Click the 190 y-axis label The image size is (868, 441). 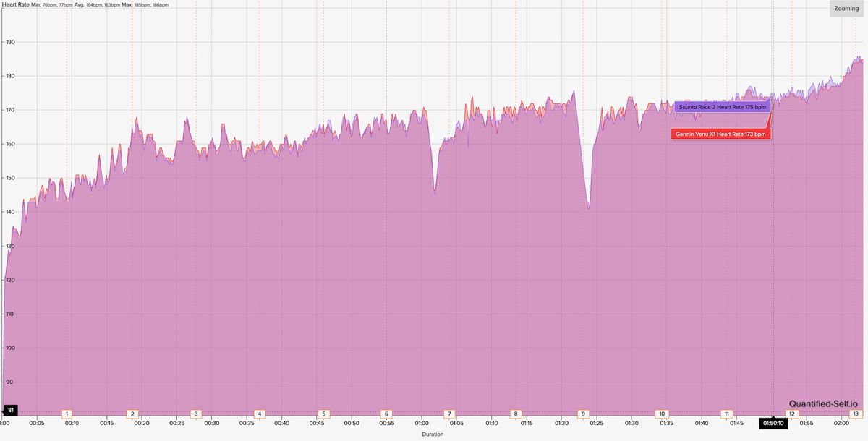pos(10,42)
